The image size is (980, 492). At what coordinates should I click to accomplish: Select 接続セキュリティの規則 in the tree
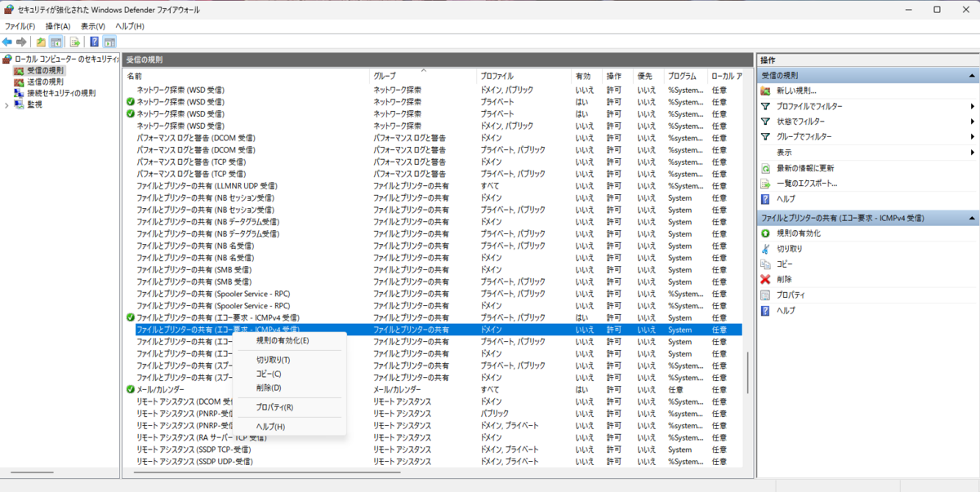tap(60, 93)
